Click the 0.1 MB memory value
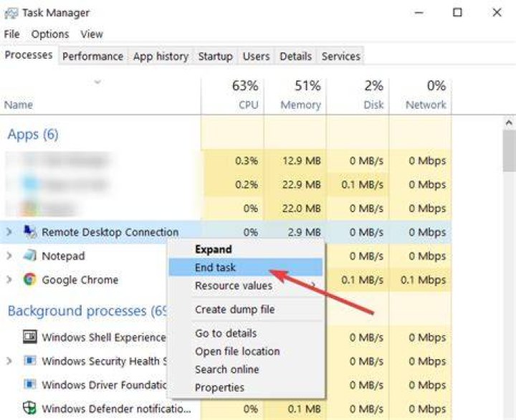This screenshot has height=420, width=516. pos(305,409)
